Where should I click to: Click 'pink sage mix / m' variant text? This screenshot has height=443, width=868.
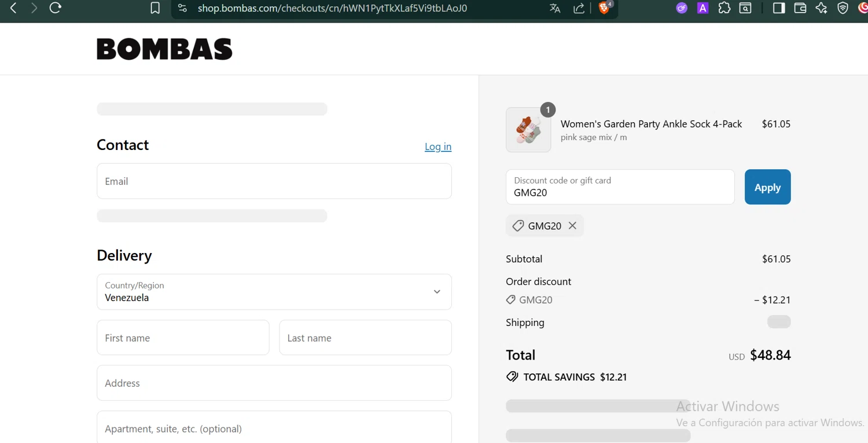click(594, 138)
